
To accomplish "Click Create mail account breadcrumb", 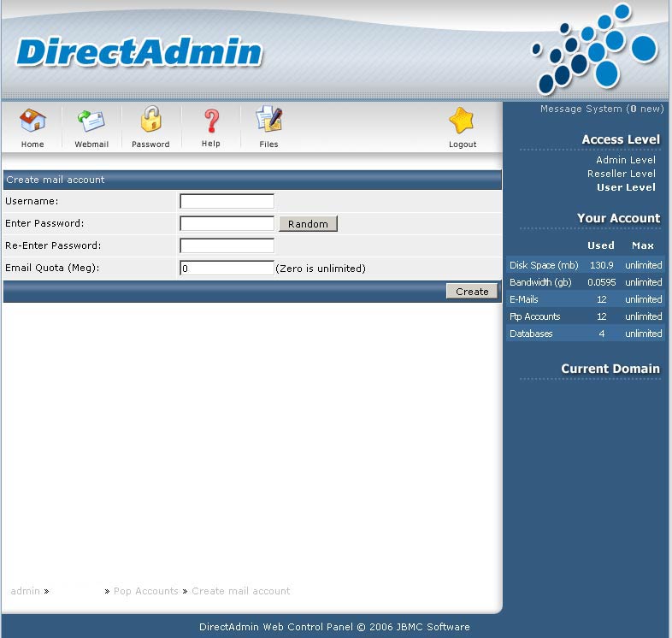I will [x=240, y=591].
